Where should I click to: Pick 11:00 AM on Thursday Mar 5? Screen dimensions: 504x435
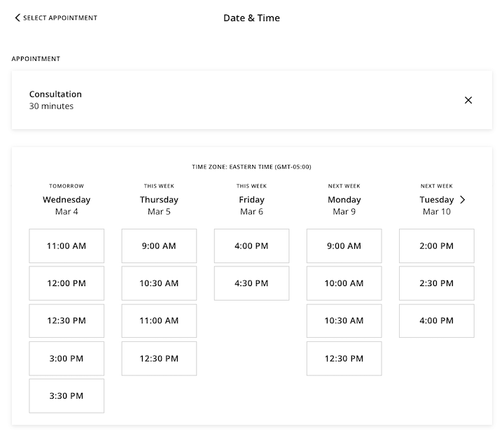159,321
